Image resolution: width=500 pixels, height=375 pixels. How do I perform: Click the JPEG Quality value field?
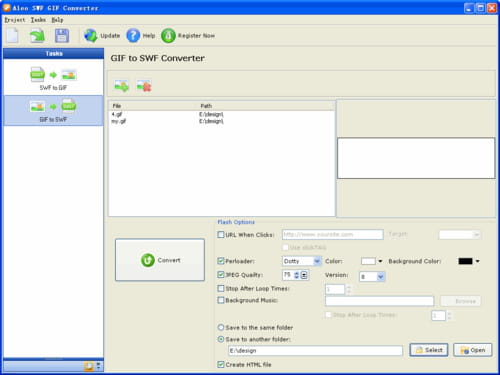[x=288, y=275]
